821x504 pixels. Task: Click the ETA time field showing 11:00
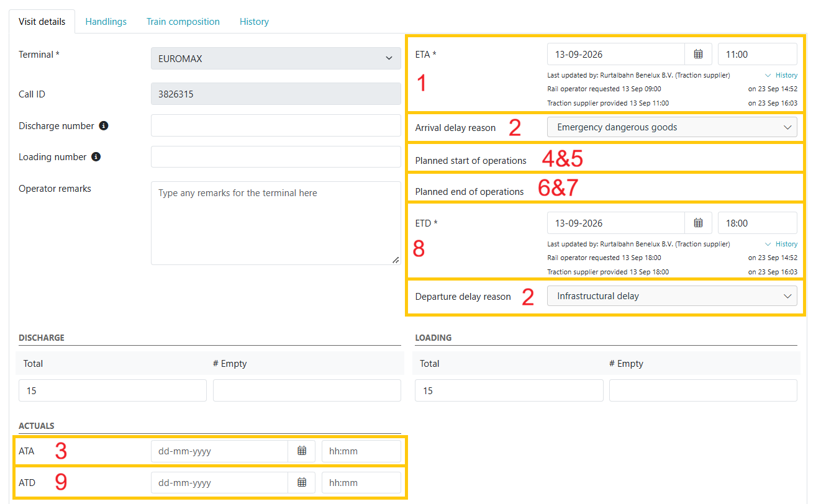coord(758,54)
